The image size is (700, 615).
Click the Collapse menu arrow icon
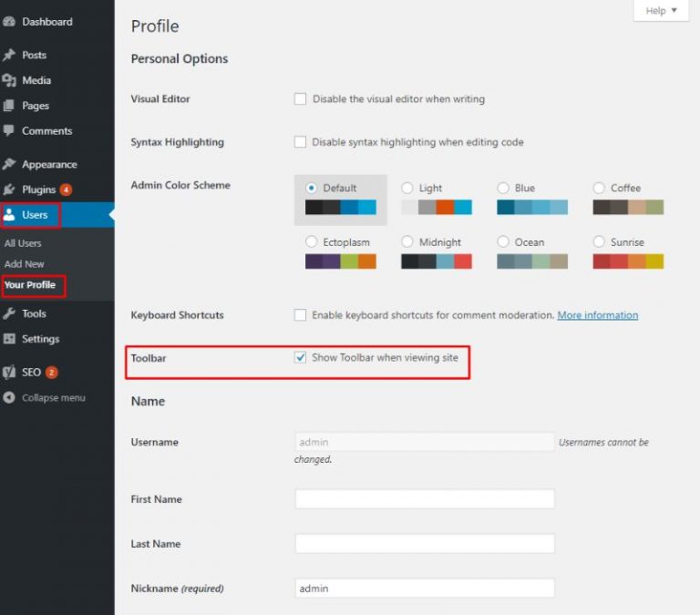[x=9, y=397]
